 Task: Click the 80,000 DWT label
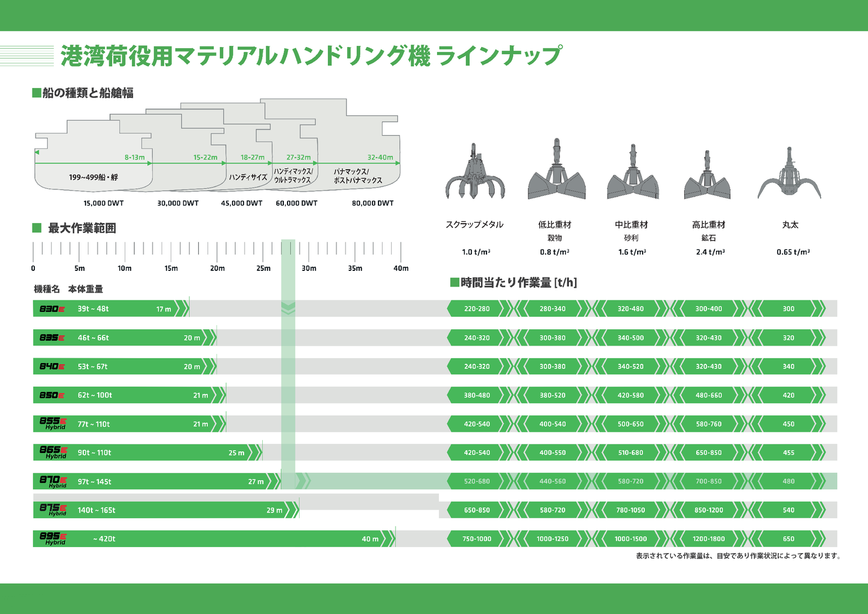[373, 203]
